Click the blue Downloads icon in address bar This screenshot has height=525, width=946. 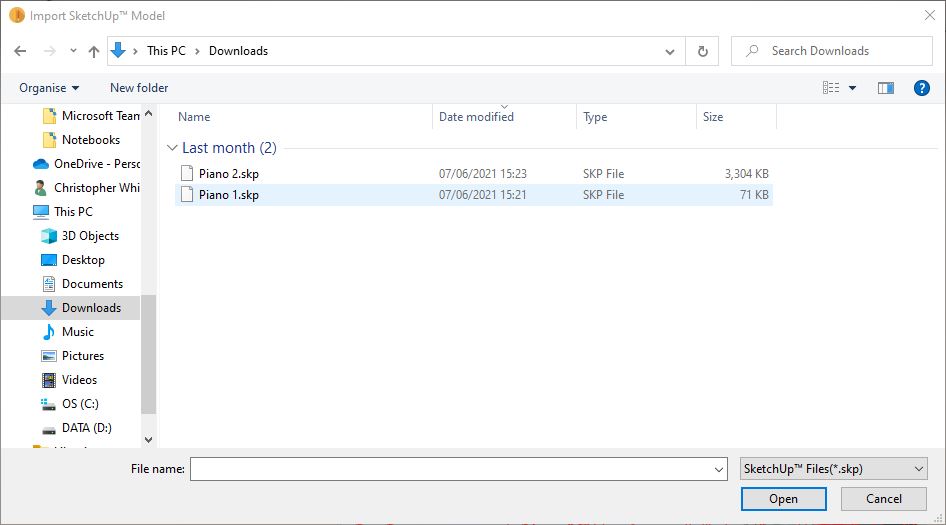click(x=118, y=51)
